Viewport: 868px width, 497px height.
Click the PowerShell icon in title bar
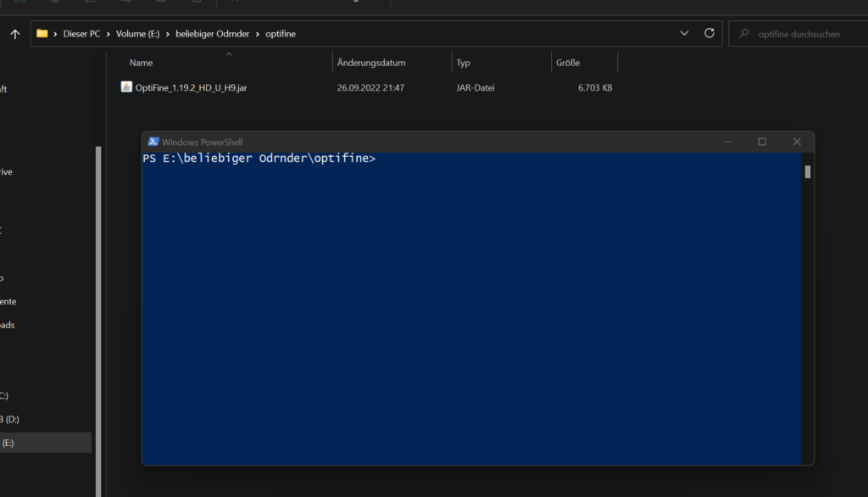(153, 142)
